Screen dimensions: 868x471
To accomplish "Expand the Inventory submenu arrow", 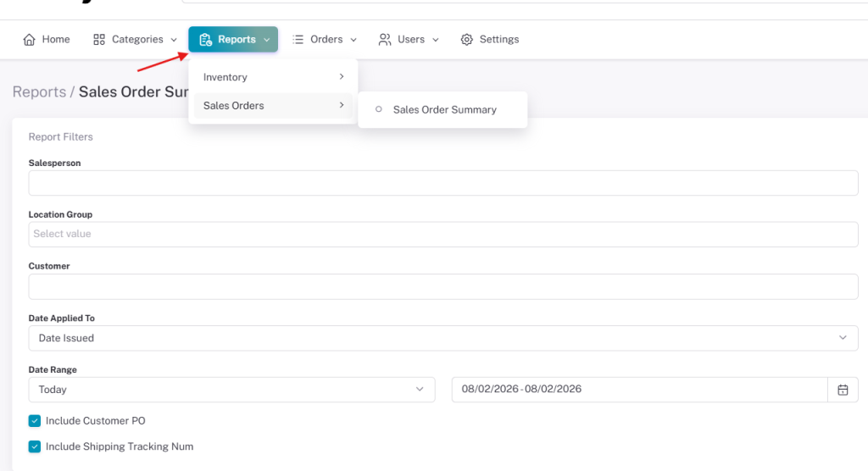I will (342, 76).
